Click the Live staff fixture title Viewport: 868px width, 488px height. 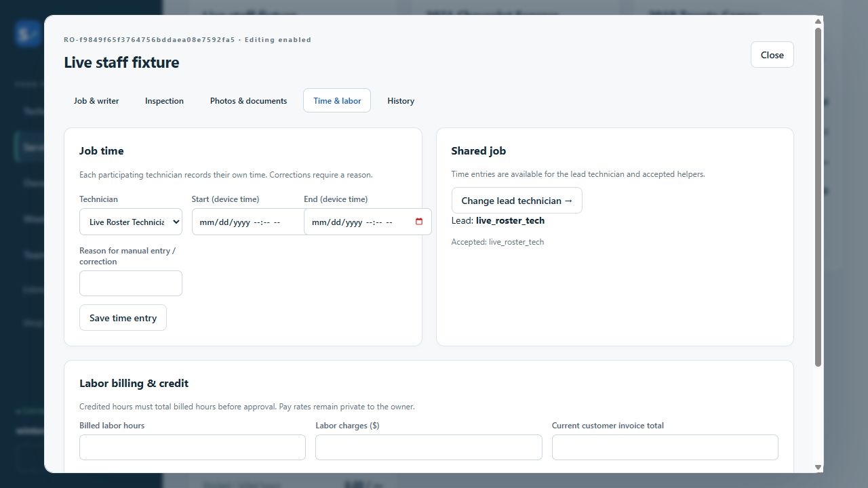(x=122, y=62)
